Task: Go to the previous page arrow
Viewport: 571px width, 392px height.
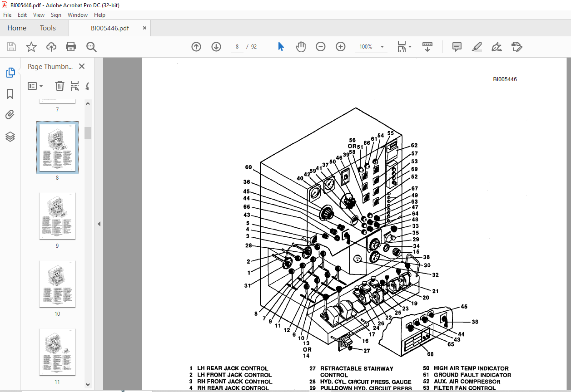Action: 196,47
